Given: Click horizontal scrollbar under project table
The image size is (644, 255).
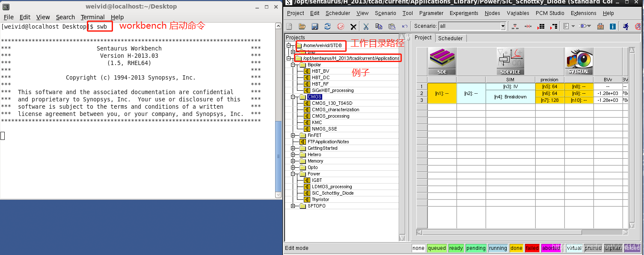Looking at the screenshot, I should [x=522, y=232].
